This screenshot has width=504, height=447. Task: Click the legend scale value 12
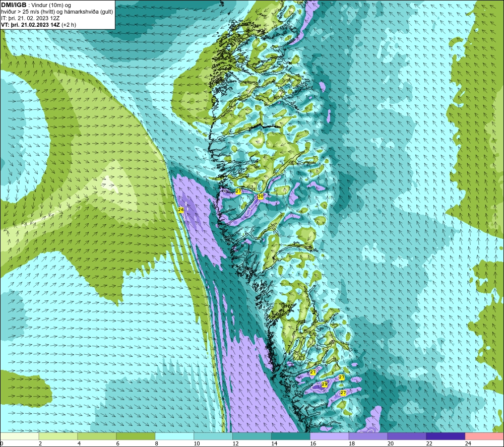(235, 443)
